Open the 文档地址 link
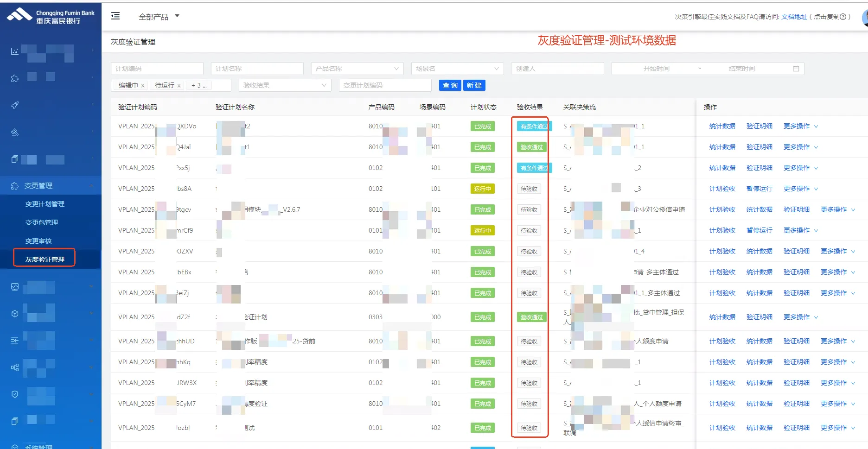868x449 pixels. 794,17
